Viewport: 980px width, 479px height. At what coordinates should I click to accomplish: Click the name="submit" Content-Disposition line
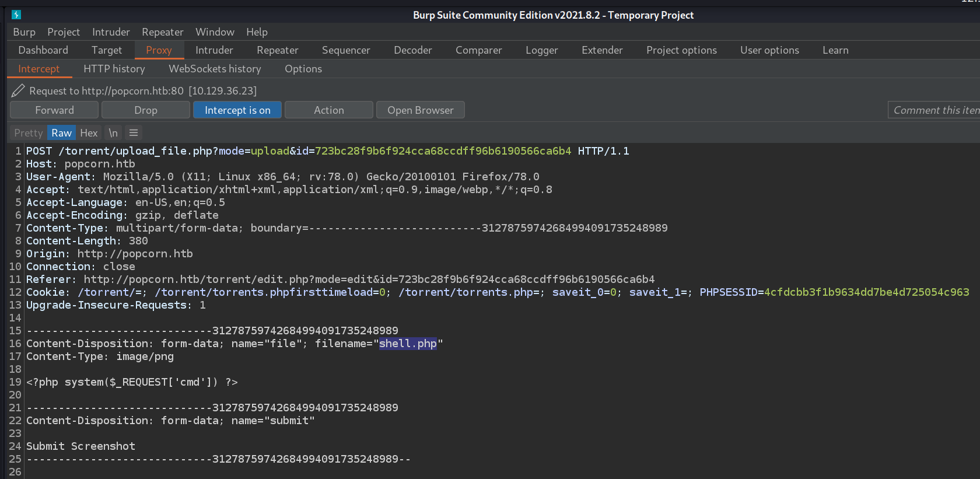(x=170, y=421)
